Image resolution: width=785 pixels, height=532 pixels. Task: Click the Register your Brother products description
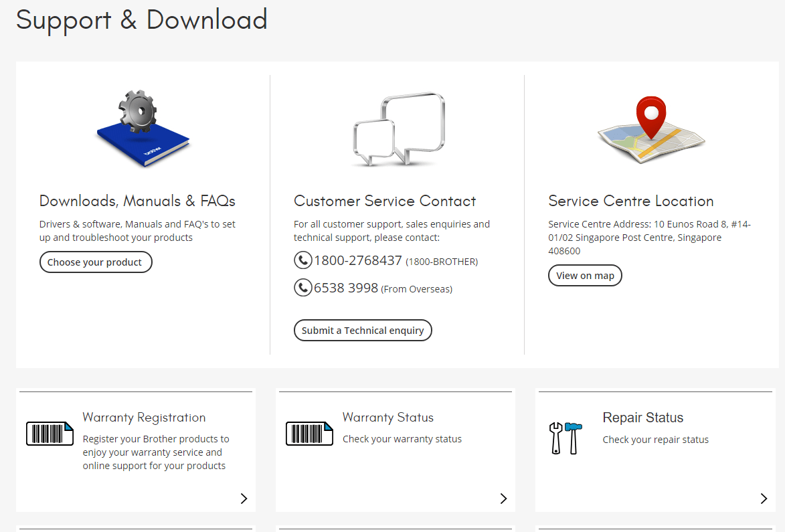pos(156,452)
